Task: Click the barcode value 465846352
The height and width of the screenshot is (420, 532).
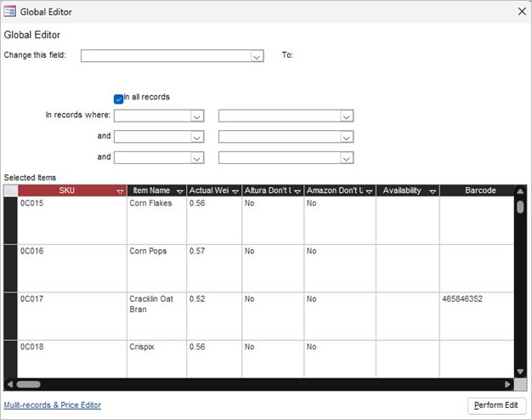Action: point(462,298)
